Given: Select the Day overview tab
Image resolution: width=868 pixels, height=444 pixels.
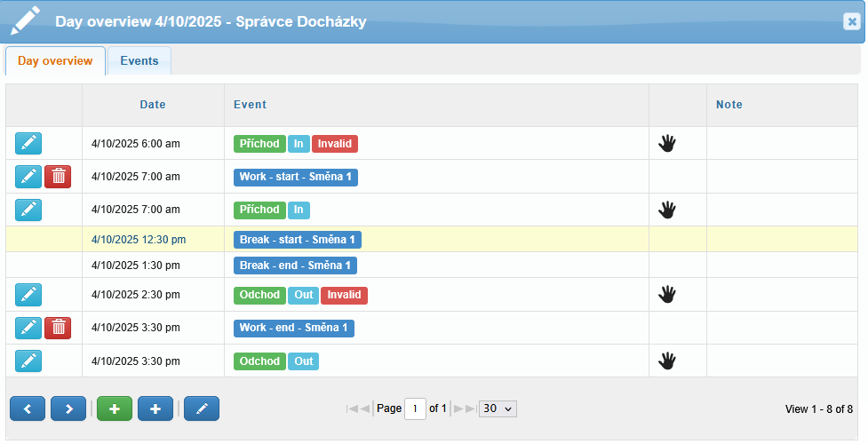Looking at the screenshot, I should coord(55,61).
